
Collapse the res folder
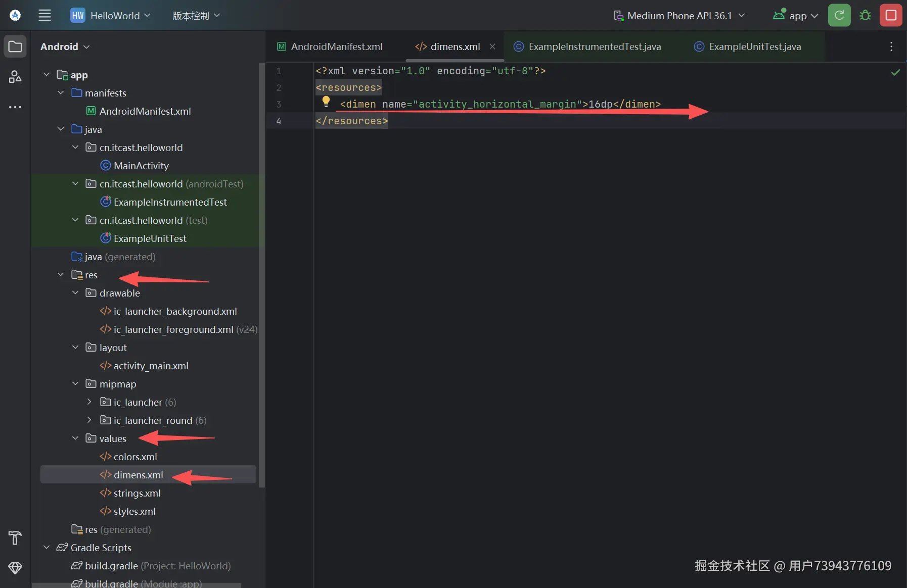pos(61,275)
